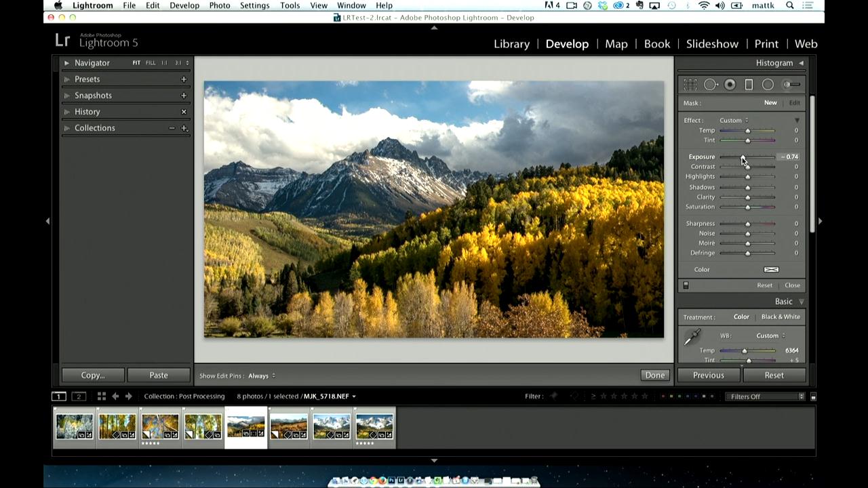Open the filmstrip grid view icon
Image resolution: width=868 pixels, height=488 pixels.
pyautogui.click(x=101, y=396)
